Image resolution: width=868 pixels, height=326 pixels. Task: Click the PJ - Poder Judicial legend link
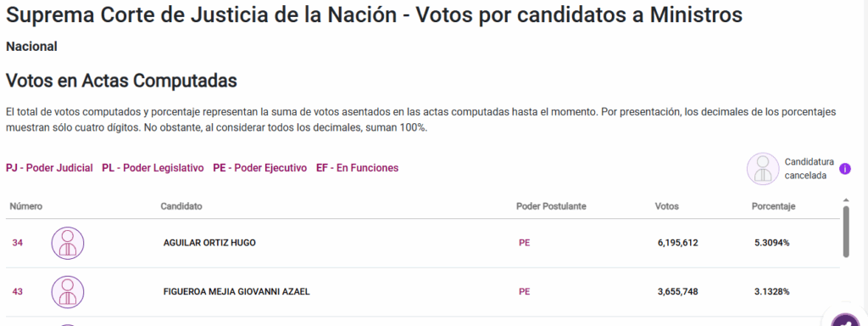click(x=49, y=168)
